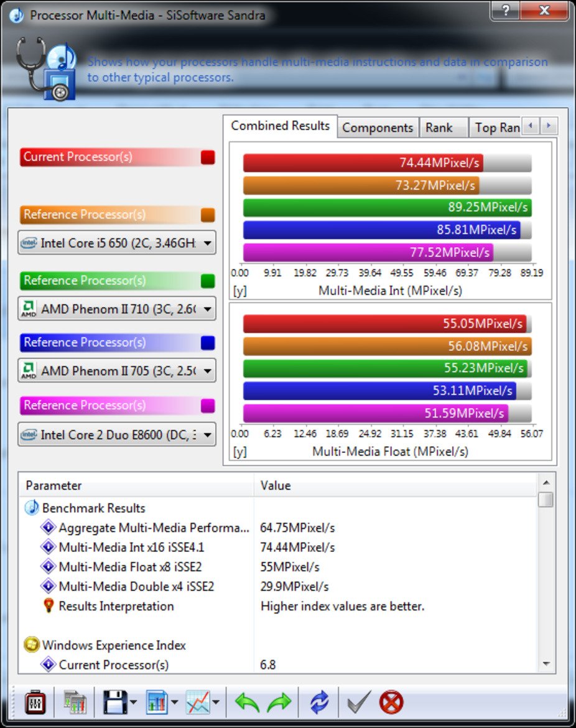Screen dimensions: 576x728
Task: Click the orange 56.08MPixel/s bar
Action: point(387,346)
